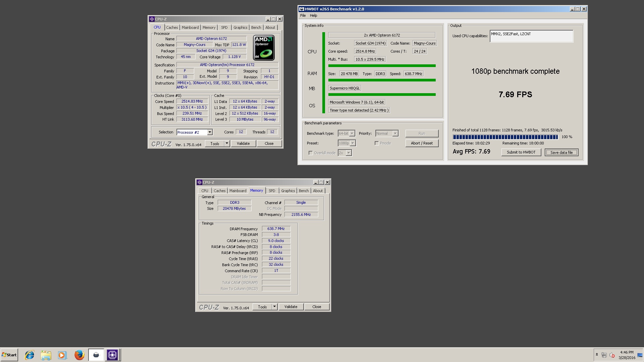Click the Used CPU capabilities text box
The height and width of the screenshot is (362, 644).
point(531,36)
